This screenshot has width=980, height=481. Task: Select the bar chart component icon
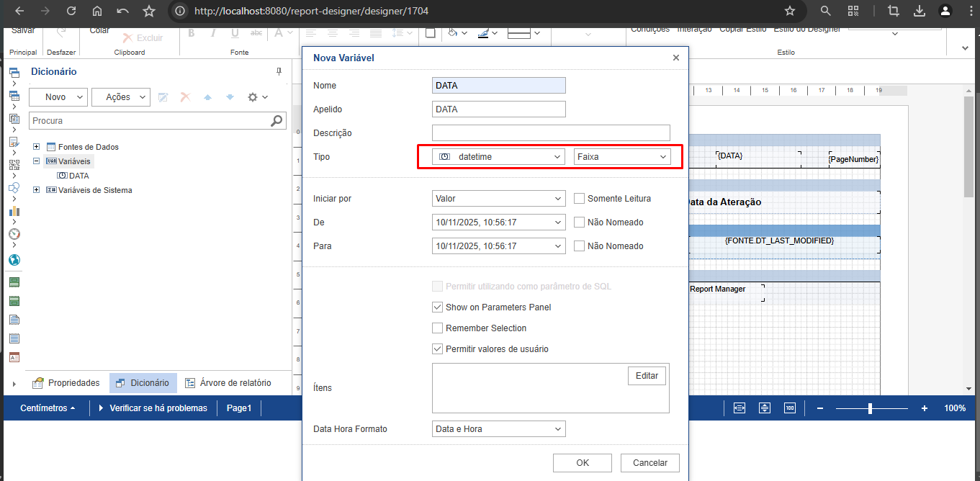coord(14,211)
